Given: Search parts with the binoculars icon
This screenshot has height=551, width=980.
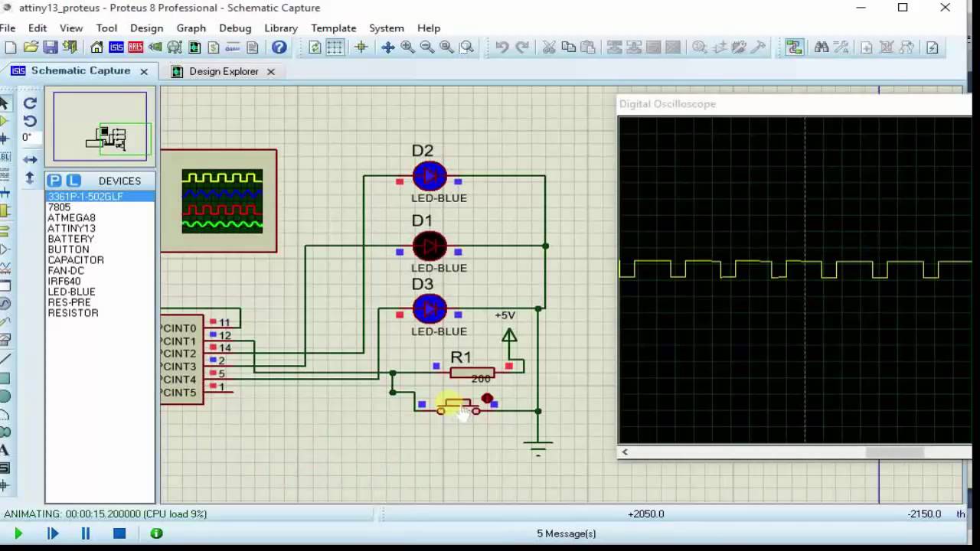Looking at the screenshot, I should [822, 47].
